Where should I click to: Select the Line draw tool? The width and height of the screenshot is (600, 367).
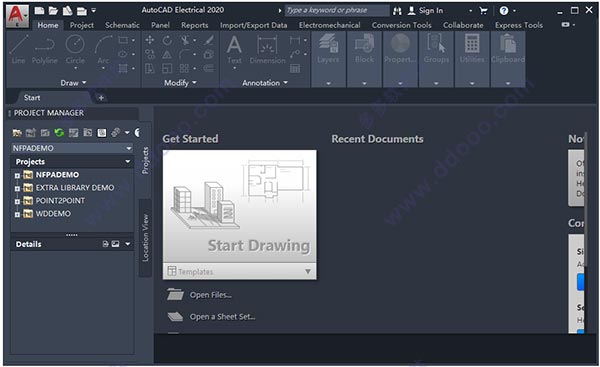[x=18, y=49]
